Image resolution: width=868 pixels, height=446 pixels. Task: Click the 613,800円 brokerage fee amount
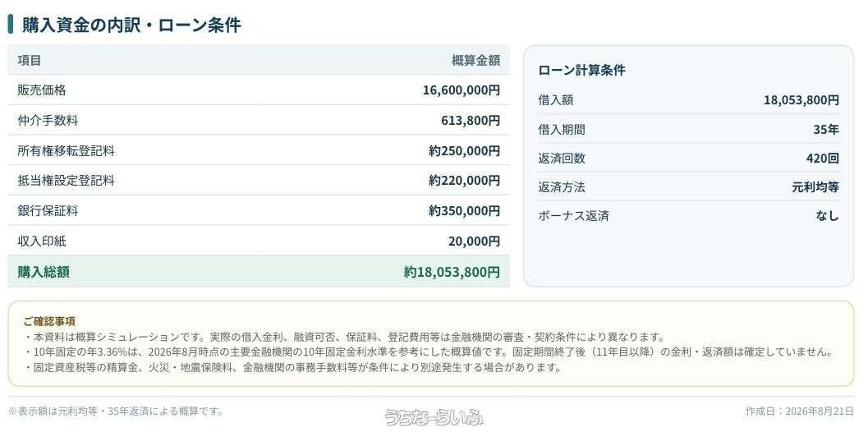(471, 120)
